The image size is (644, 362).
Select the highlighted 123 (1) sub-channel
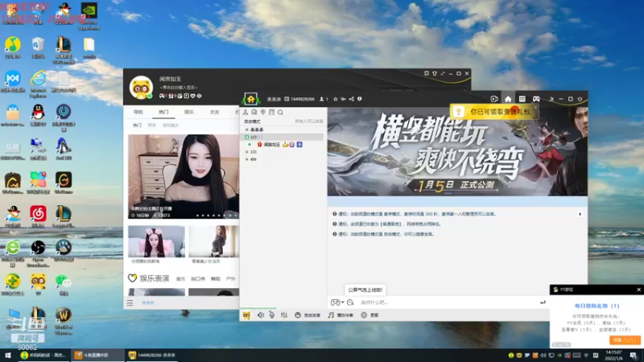pos(281,137)
